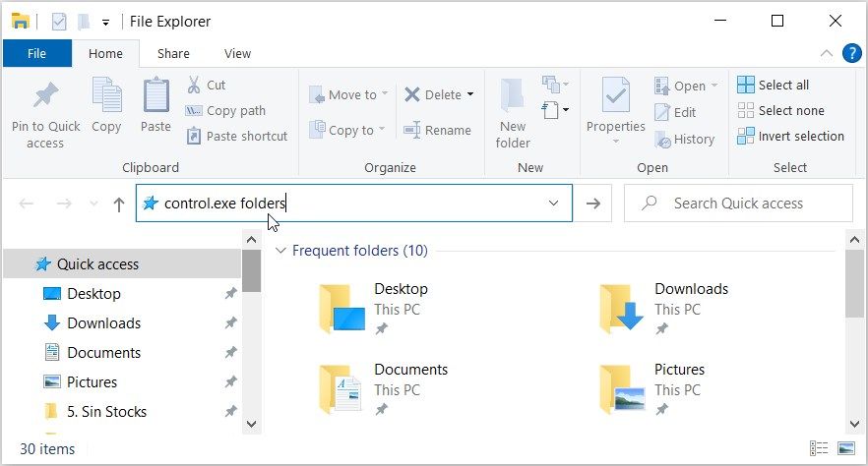
Task: Select Desktop in navigation pane
Action: (93, 294)
